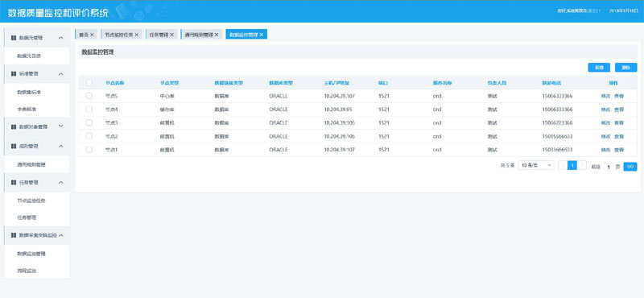Click the phone cell 15066223366

(x=557, y=123)
